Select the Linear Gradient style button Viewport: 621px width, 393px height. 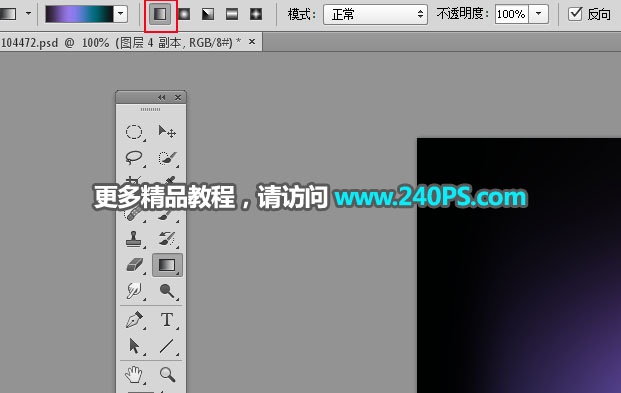160,15
